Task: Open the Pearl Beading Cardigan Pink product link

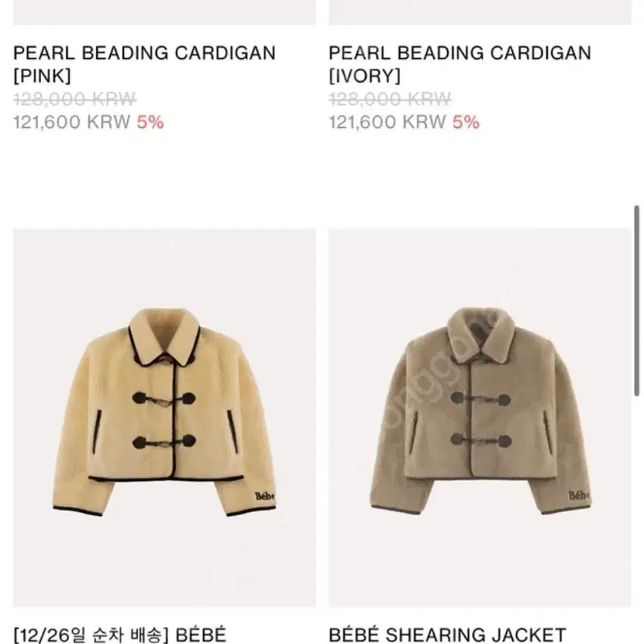Action: point(144,64)
